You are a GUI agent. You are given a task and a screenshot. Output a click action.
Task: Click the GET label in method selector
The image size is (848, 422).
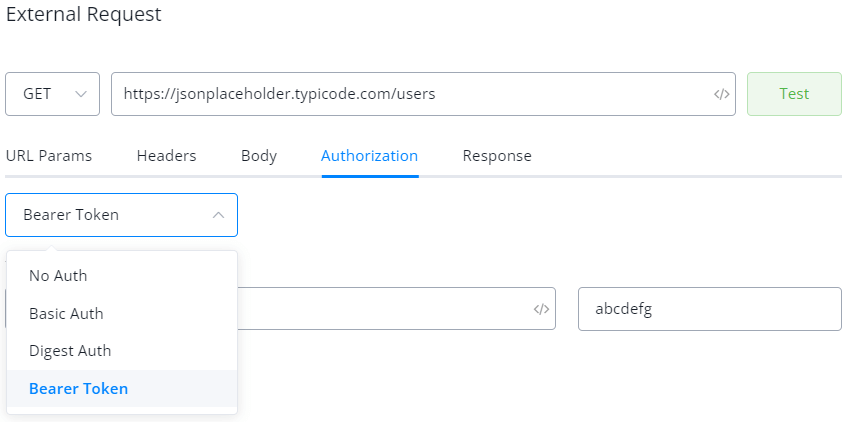click(37, 94)
